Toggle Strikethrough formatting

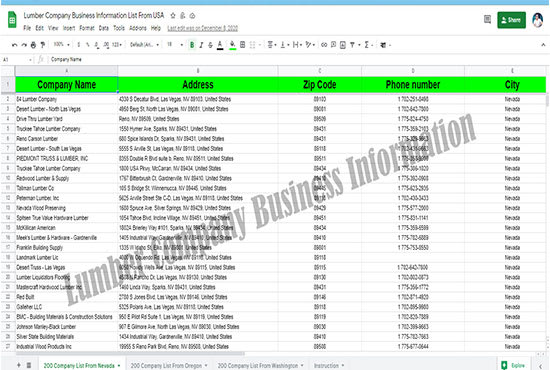point(210,45)
